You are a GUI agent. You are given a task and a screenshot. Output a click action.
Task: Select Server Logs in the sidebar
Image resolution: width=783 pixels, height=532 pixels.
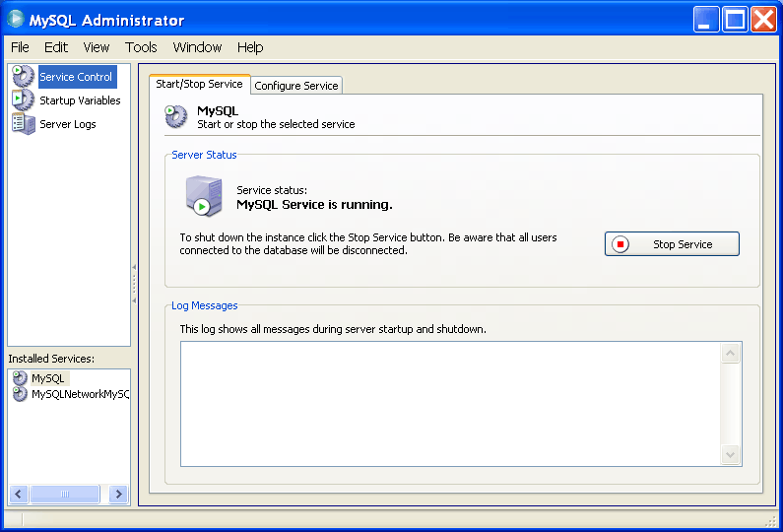pyautogui.click(x=67, y=124)
